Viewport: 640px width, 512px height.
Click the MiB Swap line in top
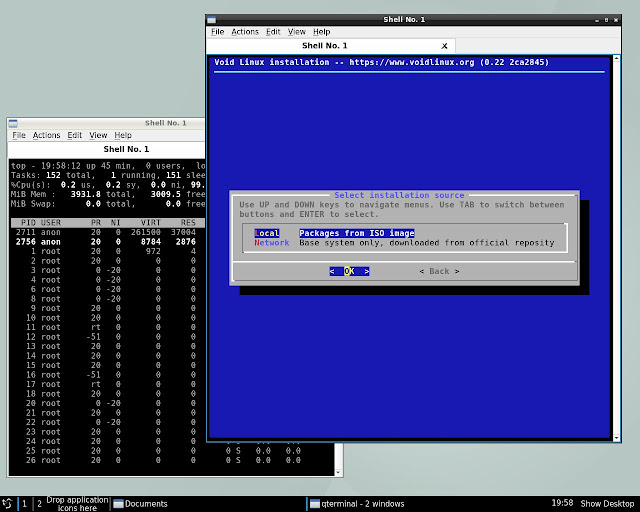coord(108,204)
